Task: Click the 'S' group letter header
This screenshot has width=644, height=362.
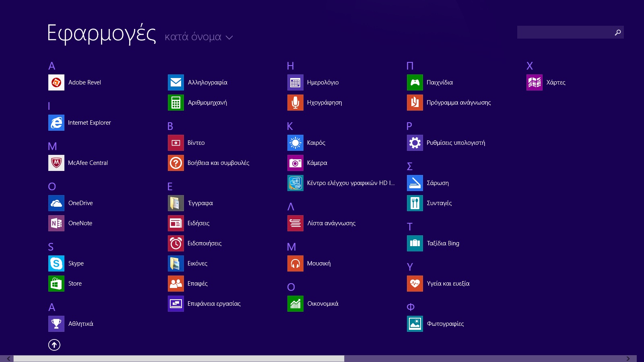Action: click(x=51, y=247)
